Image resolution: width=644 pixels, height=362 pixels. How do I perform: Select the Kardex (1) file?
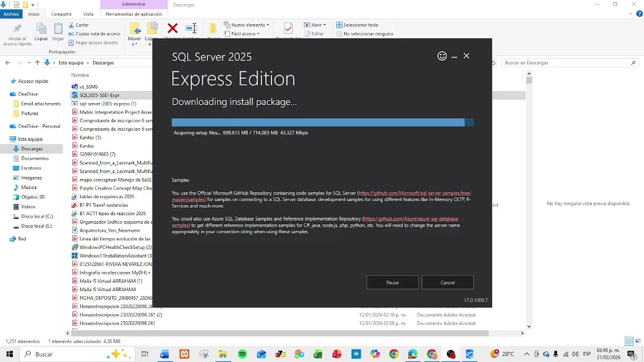[90, 137]
